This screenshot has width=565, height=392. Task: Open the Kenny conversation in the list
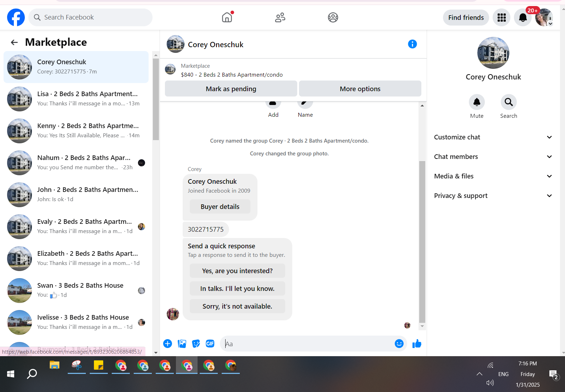(76, 131)
